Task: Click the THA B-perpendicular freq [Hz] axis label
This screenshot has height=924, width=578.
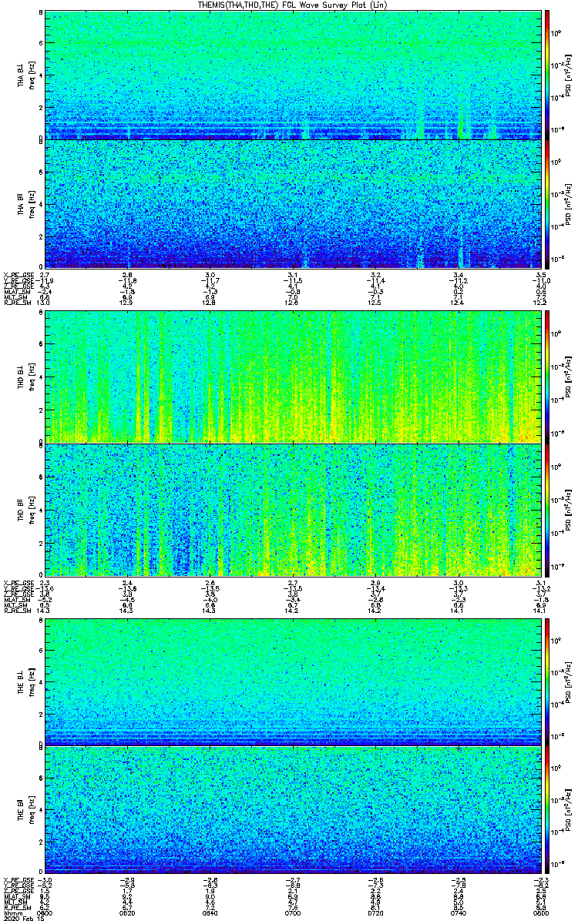Action: pyautogui.click(x=31, y=75)
